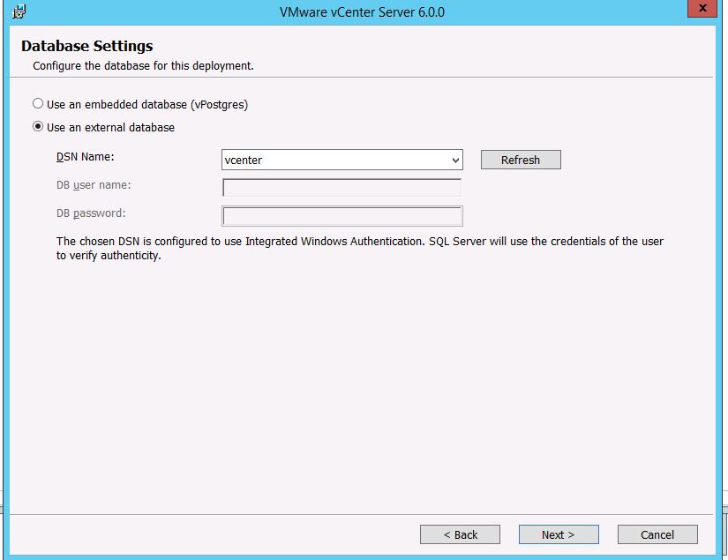This screenshot has width=728, height=560.
Task: Click the VMware vCenter Server 6.0.0 title
Action: click(x=362, y=12)
